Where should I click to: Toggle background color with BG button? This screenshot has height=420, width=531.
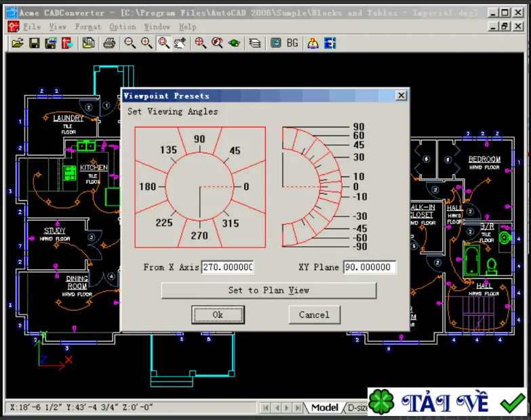292,43
